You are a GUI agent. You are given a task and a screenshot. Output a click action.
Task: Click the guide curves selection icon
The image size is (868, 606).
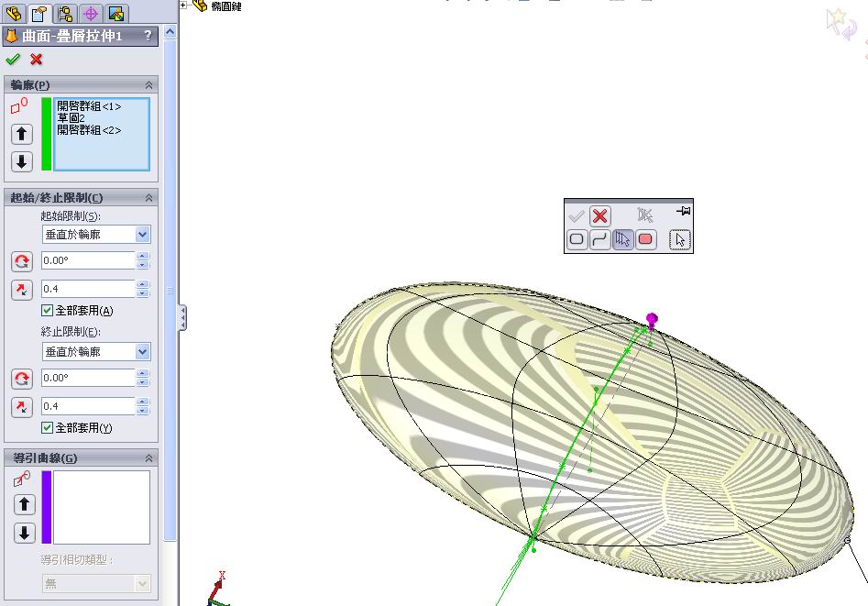tap(22, 479)
